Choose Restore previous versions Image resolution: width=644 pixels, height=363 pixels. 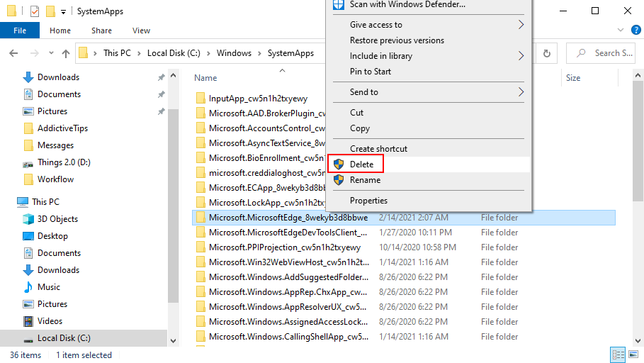click(x=429, y=40)
